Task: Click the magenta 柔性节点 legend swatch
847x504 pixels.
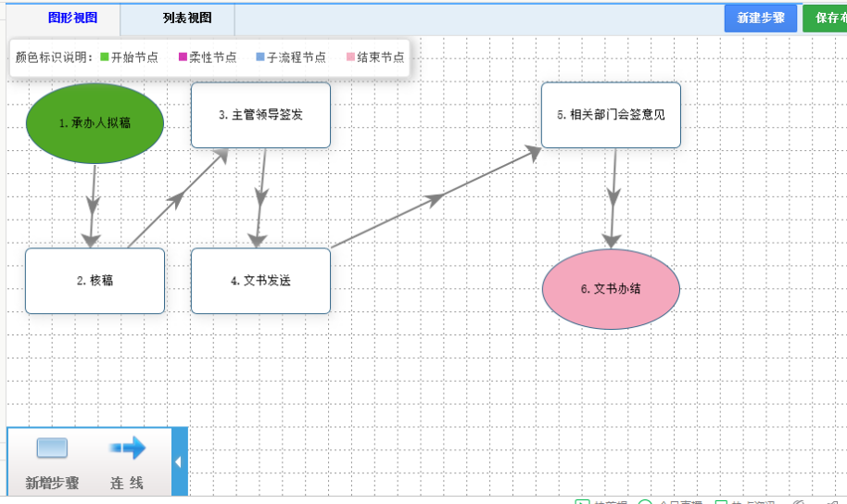Action: coord(183,57)
